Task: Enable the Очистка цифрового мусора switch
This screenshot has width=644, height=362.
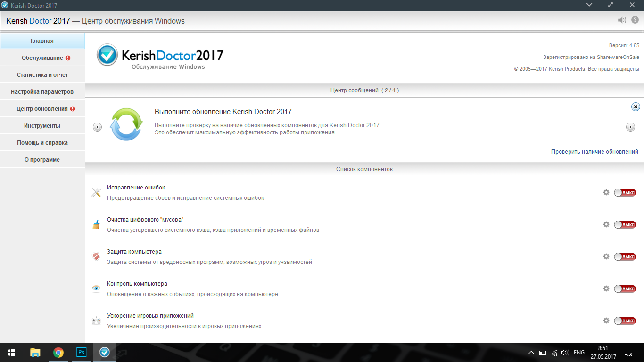Action: [x=625, y=224]
